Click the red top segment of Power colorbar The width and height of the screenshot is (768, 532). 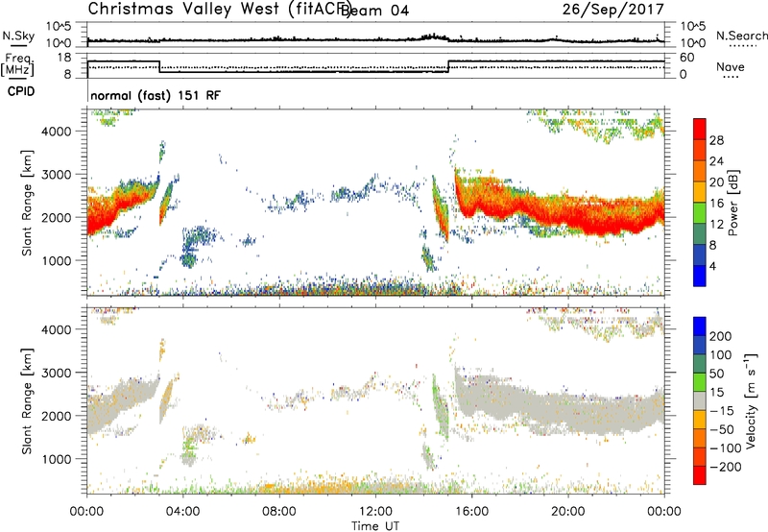point(700,129)
